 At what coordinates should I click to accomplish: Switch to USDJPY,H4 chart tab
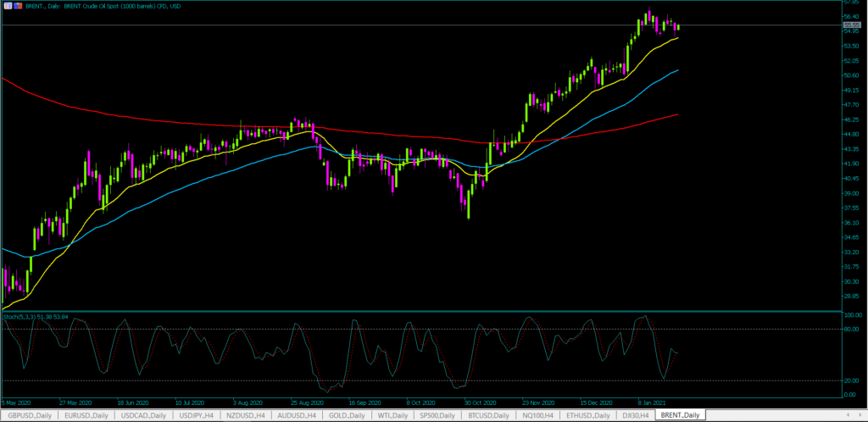pos(194,415)
